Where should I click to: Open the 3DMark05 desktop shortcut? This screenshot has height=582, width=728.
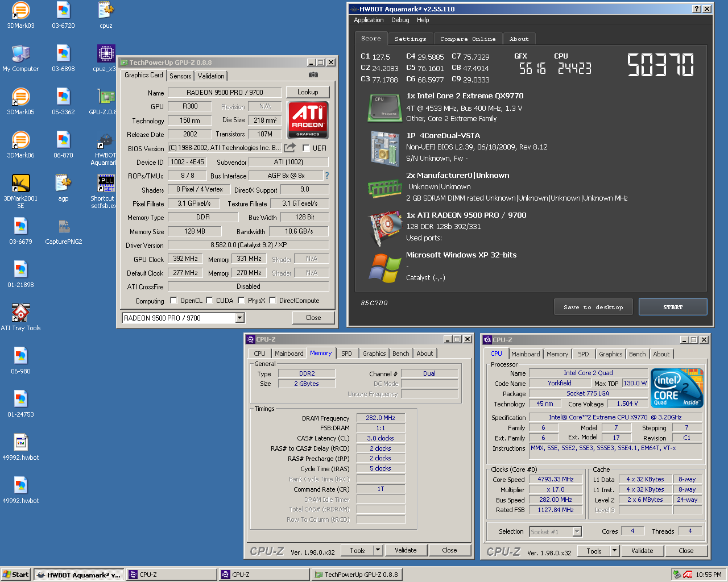[x=20, y=102]
